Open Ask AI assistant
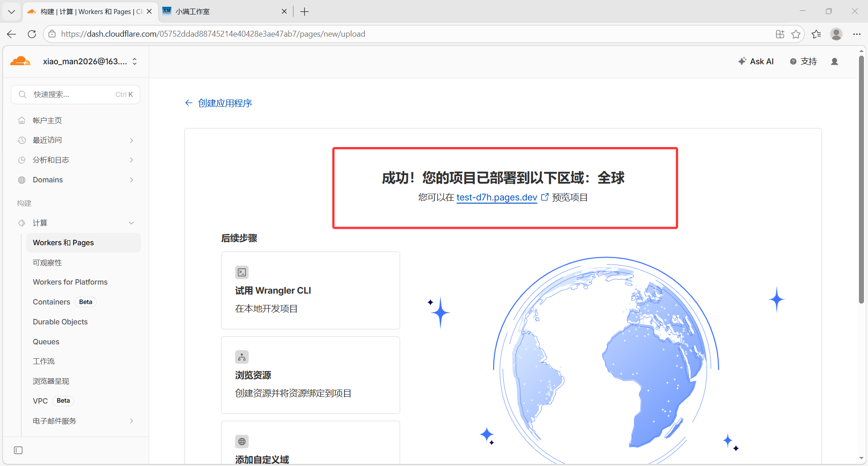This screenshot has height=466, width=868. [756, 62]
